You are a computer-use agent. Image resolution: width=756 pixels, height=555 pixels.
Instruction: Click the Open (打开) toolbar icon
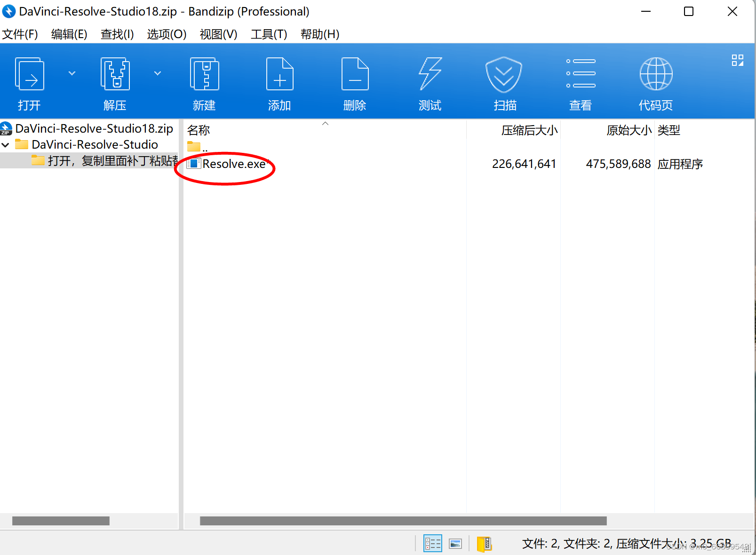click(30, 74)
